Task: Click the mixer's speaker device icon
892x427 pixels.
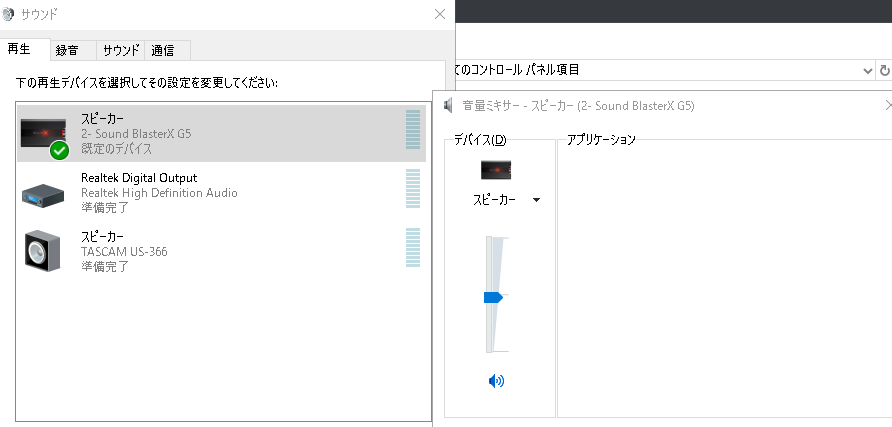Action: click(496, 169)
